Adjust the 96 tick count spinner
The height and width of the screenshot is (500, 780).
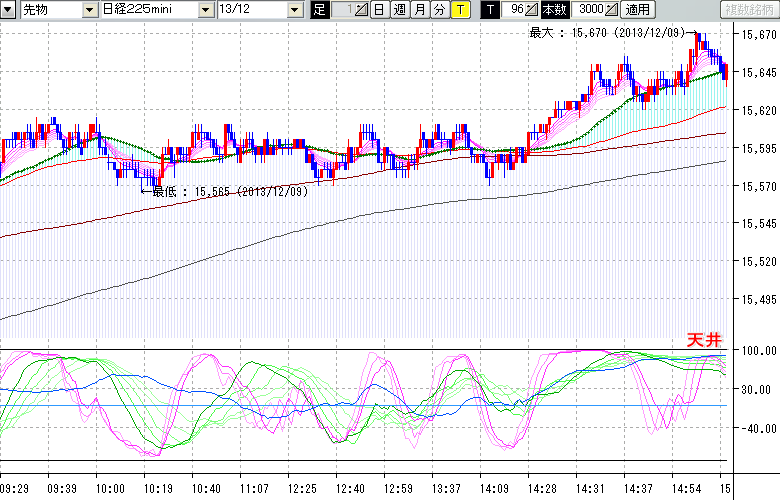[531, 9]
